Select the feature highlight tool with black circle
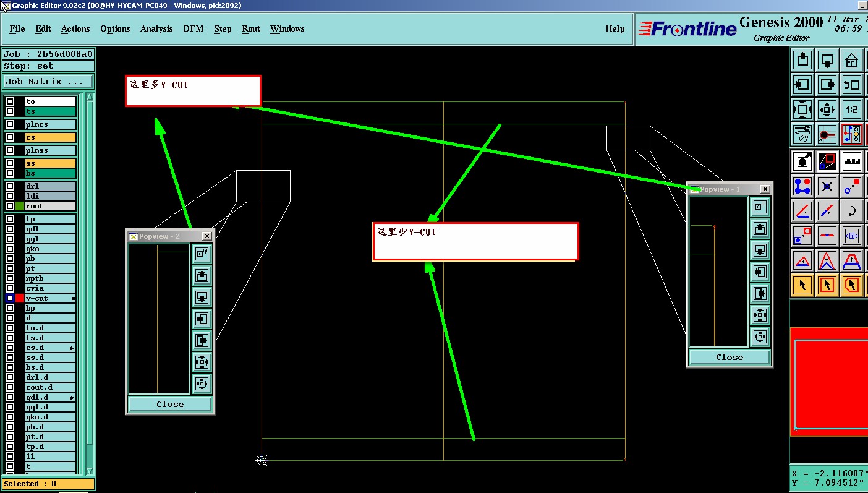The width and height of the screenshot is (868, 493). point(802,161)
